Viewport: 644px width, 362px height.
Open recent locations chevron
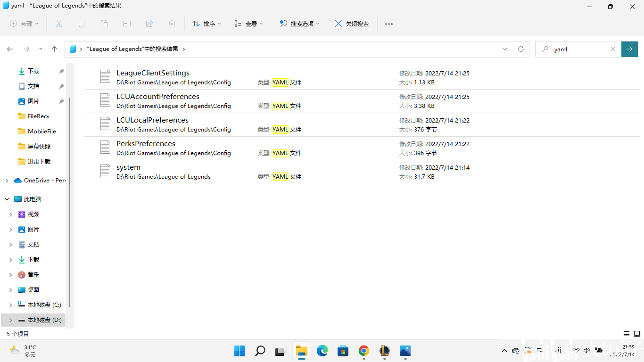(41, 49)
